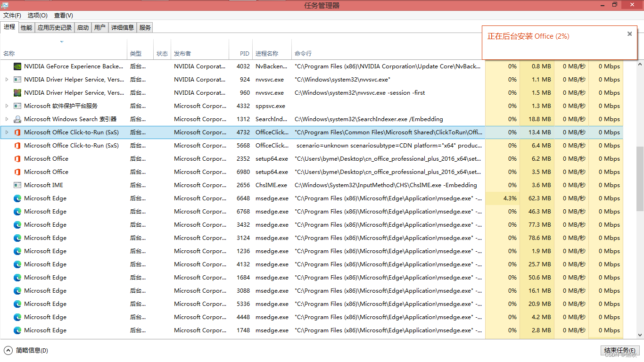Viewport: 644px width, 362px height.
Task: Open the 查看(V) menu
Action: click(x=64, y=16)
